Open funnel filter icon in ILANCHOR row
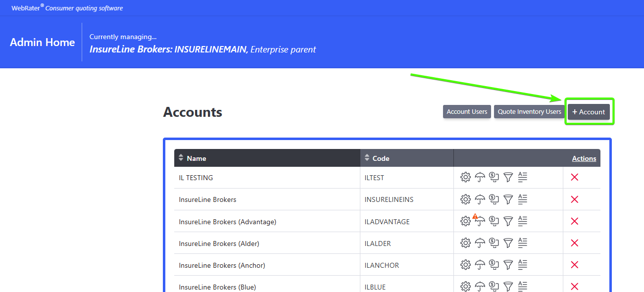 coord(508,264)
